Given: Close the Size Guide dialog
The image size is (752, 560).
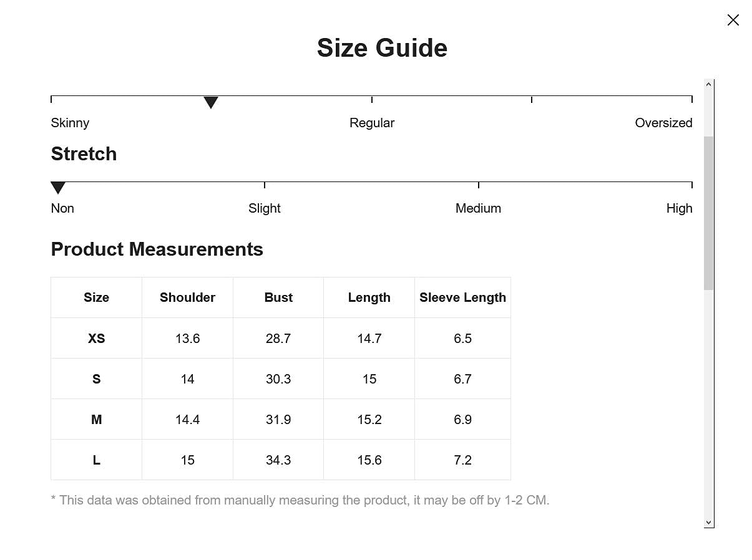Looking at the screenshot, I should point(733,20).
